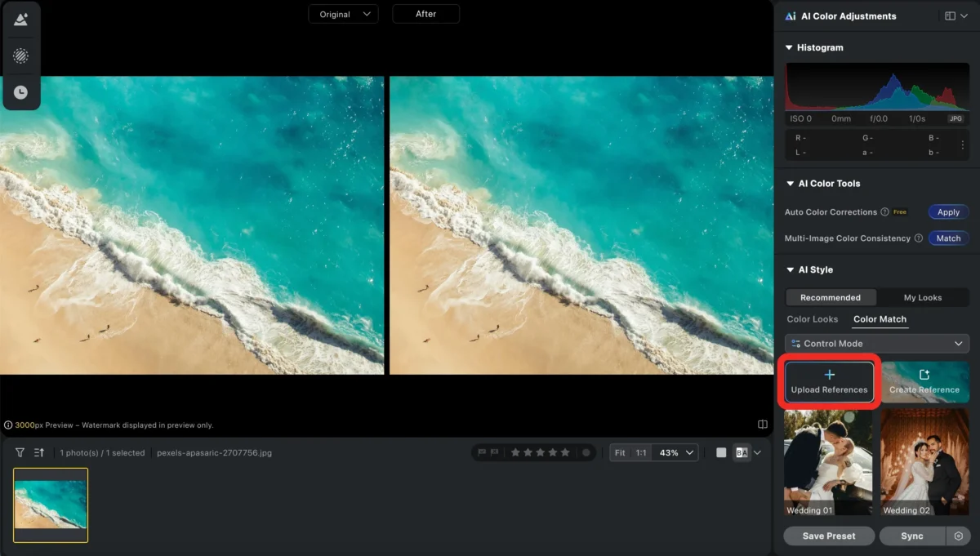Open the filter funnel in filmstrip bar
The image size is (980, 556).
pos(20,452)
